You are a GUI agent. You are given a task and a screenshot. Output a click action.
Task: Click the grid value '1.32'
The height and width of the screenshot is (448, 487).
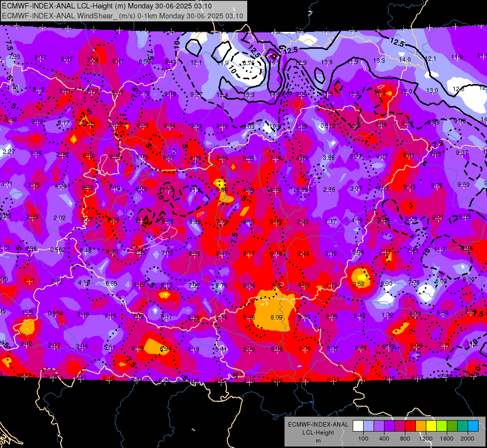[388, 315]
